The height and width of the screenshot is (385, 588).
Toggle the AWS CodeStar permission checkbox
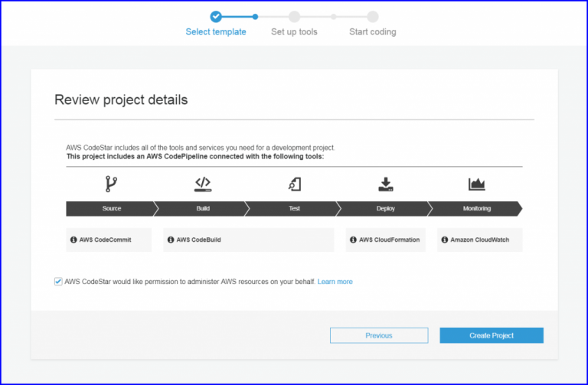tap(58, 282)
